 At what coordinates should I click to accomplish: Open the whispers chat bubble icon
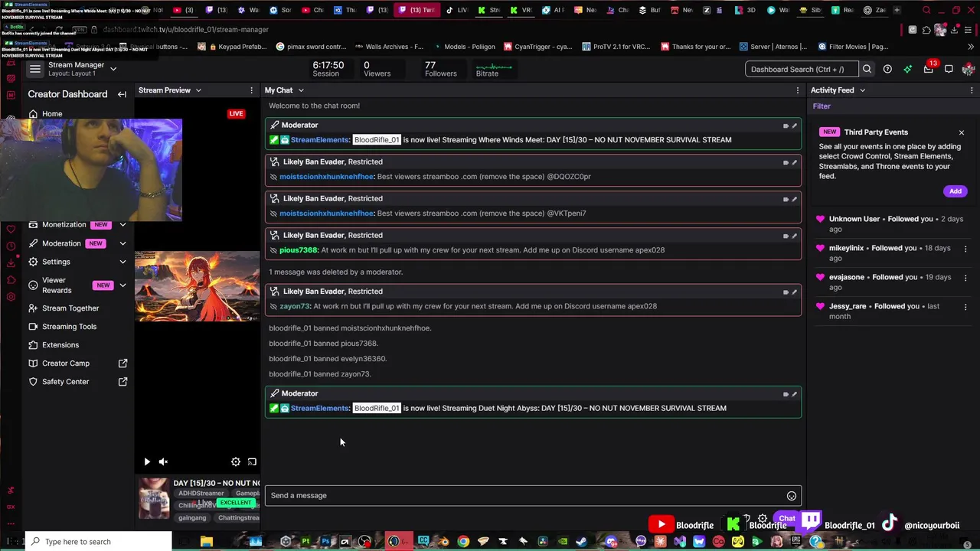click(949, 69)
